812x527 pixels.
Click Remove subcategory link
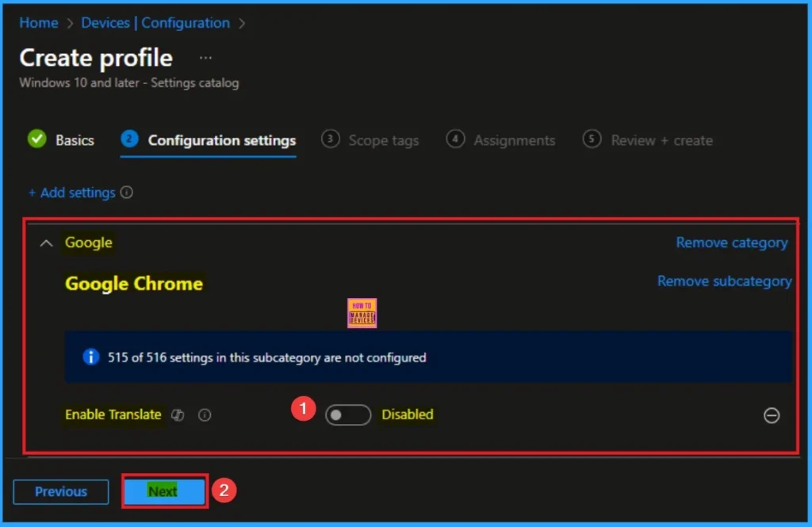click(x=724, y=281)
